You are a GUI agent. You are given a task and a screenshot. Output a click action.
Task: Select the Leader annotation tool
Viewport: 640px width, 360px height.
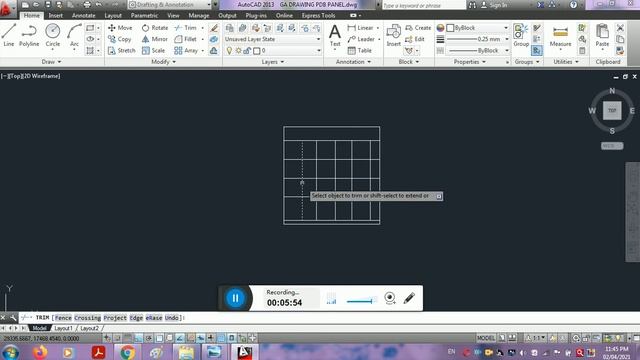point(361,39)
